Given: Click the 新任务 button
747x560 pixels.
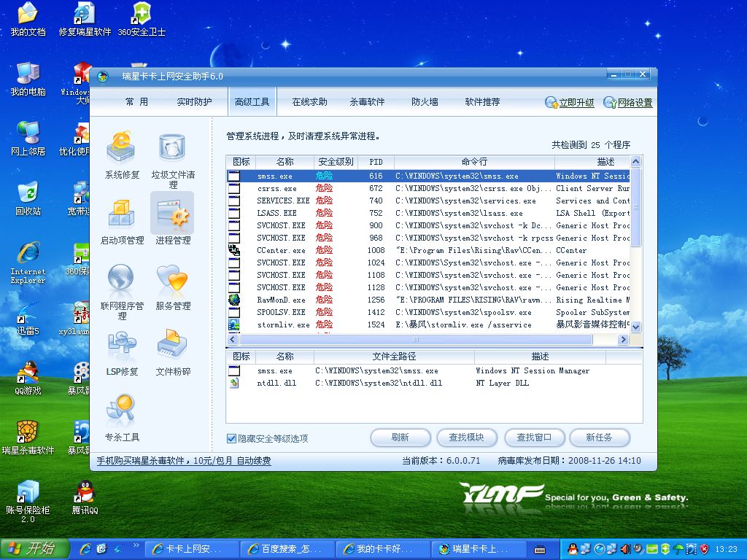Looking at the screenshot, I should pyautogui.click(x=600, y=437).
